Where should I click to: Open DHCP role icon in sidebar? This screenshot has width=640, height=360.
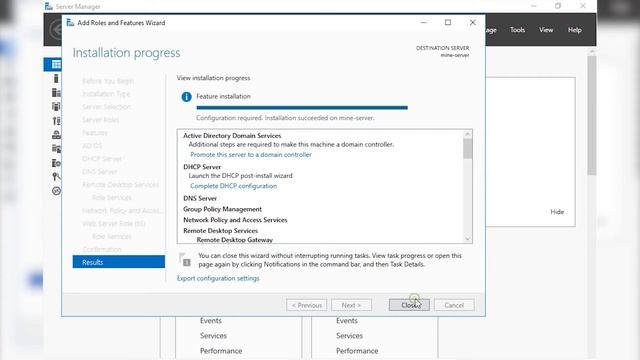click(x=56, y=121)
